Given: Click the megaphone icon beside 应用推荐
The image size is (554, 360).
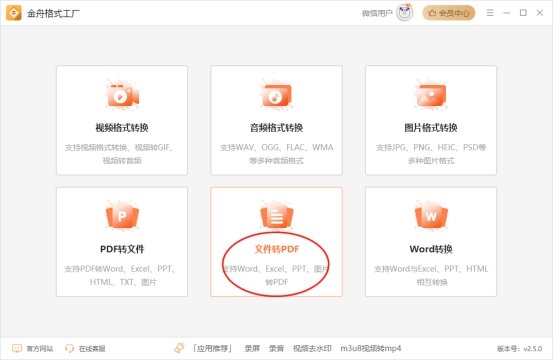Looking at the screenshot, I should [179, 348].
